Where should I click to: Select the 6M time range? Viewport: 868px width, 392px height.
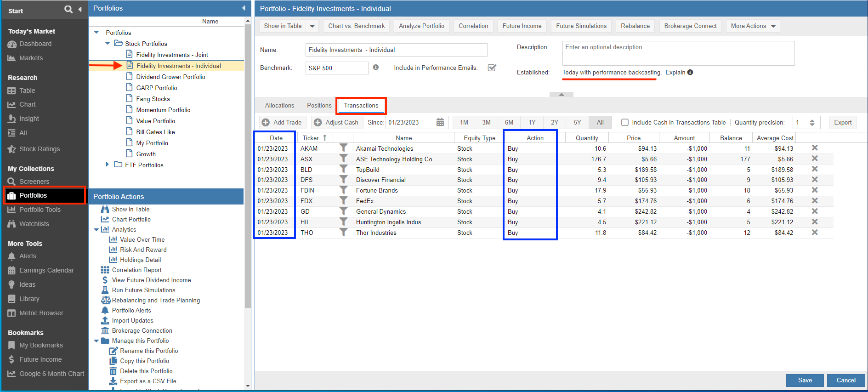click(509, 122)
